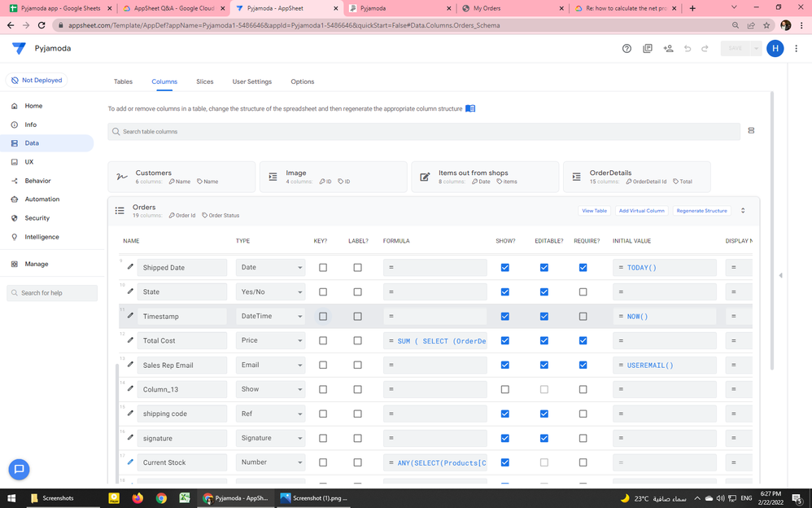Open the more options vertical dots menu

click(797, 48)
